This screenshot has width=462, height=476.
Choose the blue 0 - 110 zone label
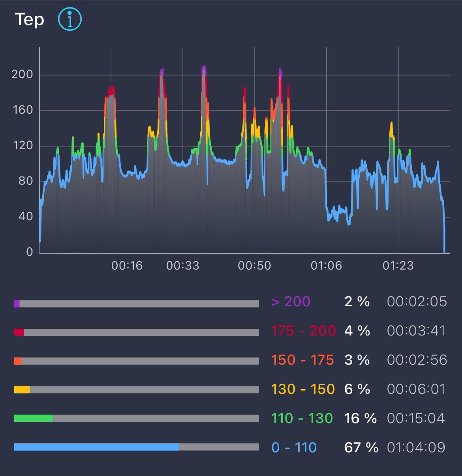[x=294, y=448]
